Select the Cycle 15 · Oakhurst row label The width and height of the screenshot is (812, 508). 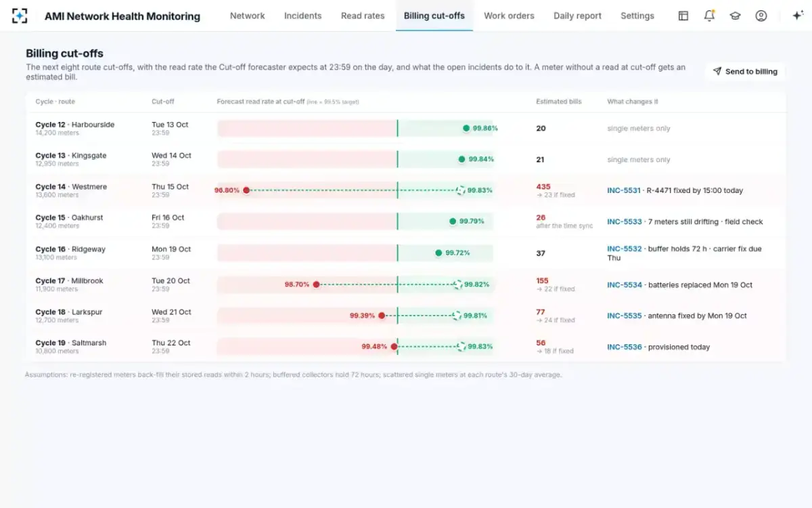(x=70, y=218)
